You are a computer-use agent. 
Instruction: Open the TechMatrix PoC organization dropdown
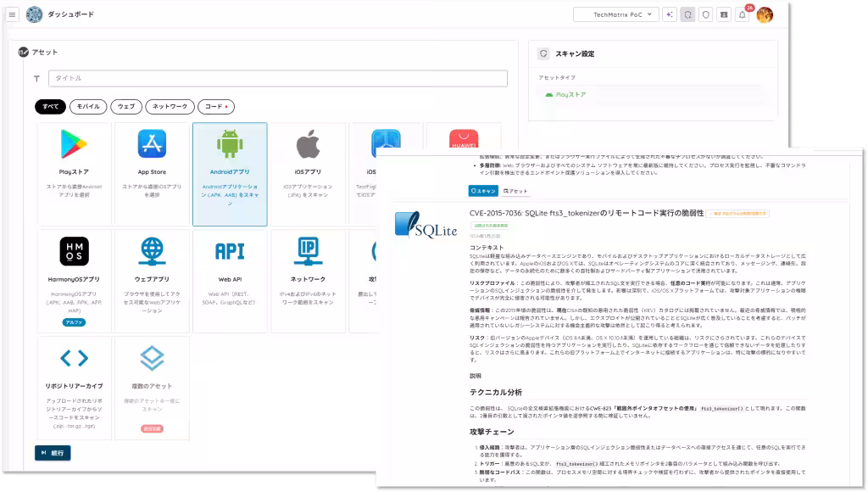pyautogui.click(x=616, y=14)
